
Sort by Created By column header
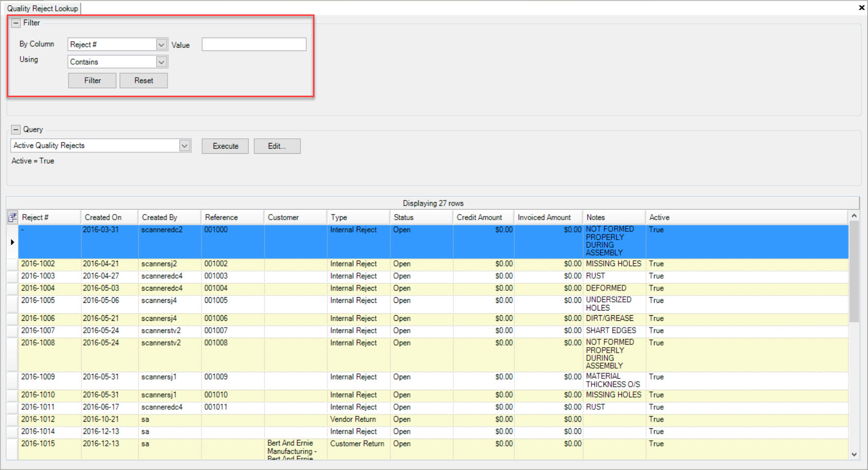170,218
